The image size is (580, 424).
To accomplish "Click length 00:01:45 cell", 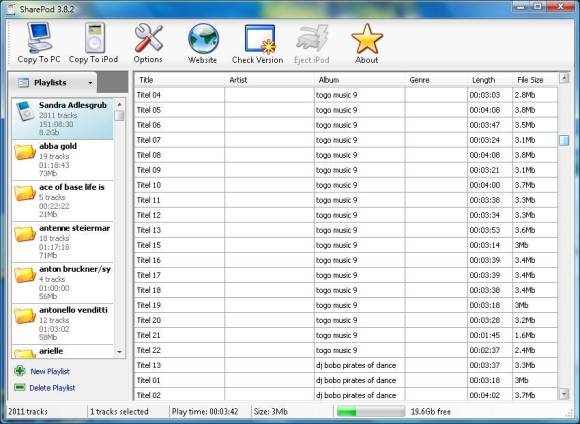I will 490,335.
